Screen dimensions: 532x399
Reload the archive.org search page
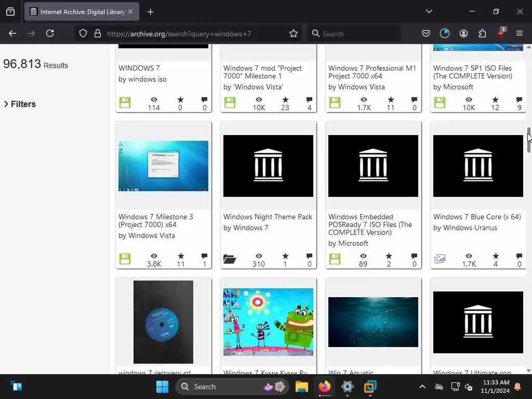tap(50, 34)
